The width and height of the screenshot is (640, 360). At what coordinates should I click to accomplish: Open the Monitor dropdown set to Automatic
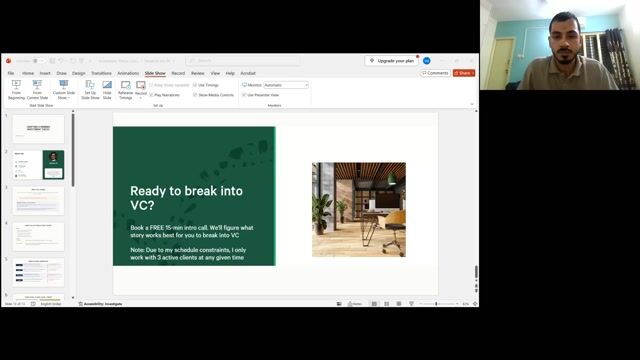(286, 85)
